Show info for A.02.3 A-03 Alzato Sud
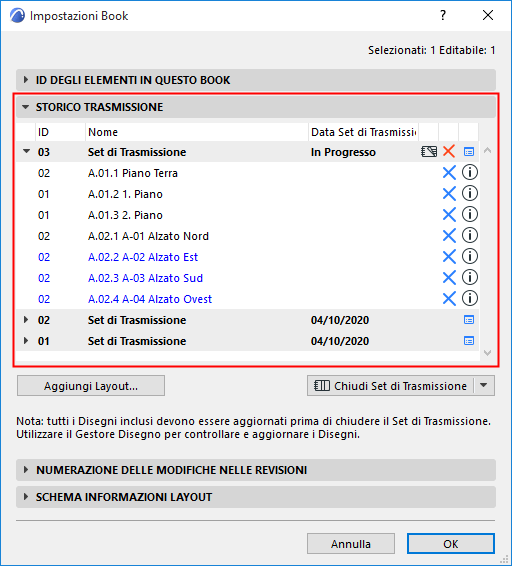Image resolution: width=512 pixels, height=566 pixels. (x=470, y=277)
